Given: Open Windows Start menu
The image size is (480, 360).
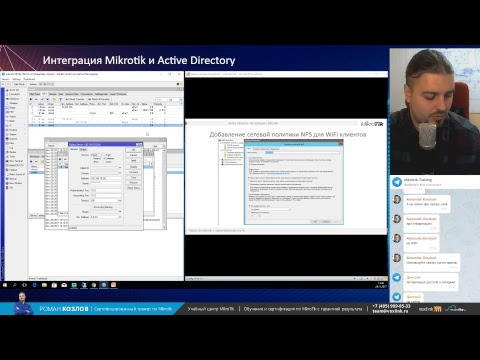Looking at the screenshot, I should click(x=5, y=285).
